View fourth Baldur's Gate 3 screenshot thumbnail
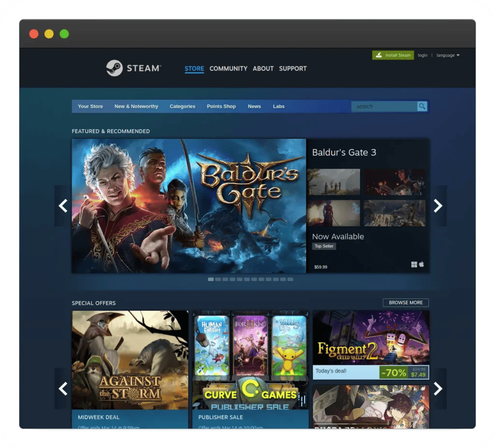The image size is (495, 448). pos(394,213)
